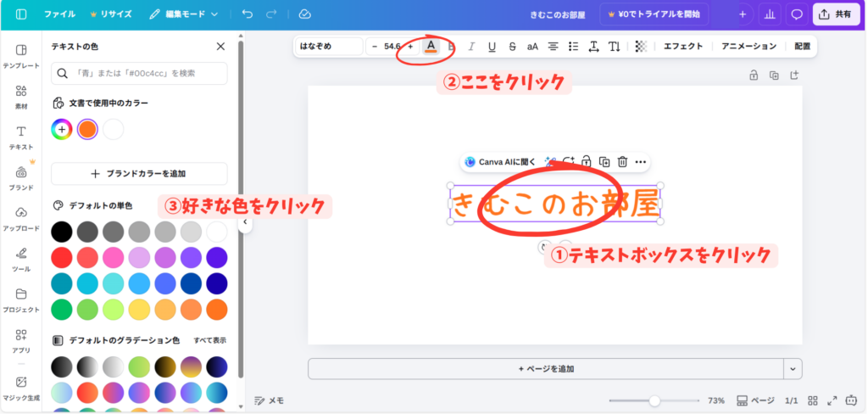Open the transparency checkerboard icon

tap(641, 47)
